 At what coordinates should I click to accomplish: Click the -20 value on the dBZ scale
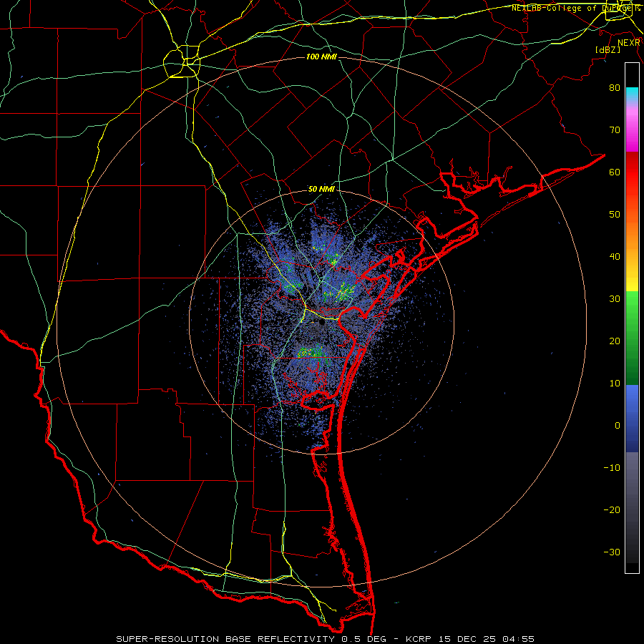click(612, 510)
